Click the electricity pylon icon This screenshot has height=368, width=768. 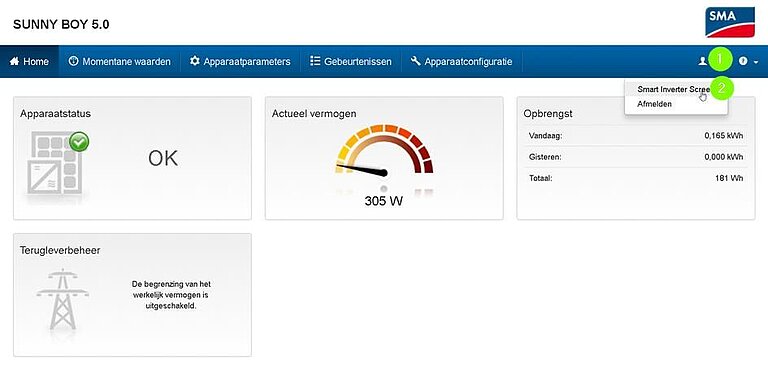(x=62, y=299)
